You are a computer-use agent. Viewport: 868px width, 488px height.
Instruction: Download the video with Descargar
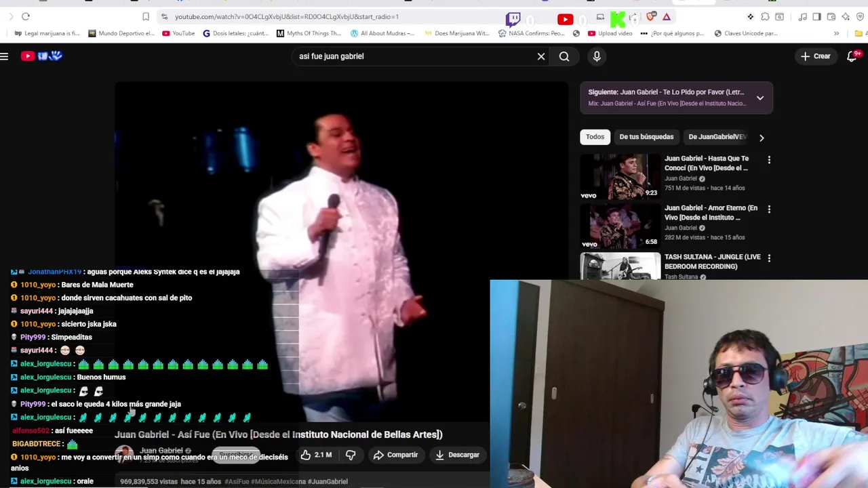457,455
